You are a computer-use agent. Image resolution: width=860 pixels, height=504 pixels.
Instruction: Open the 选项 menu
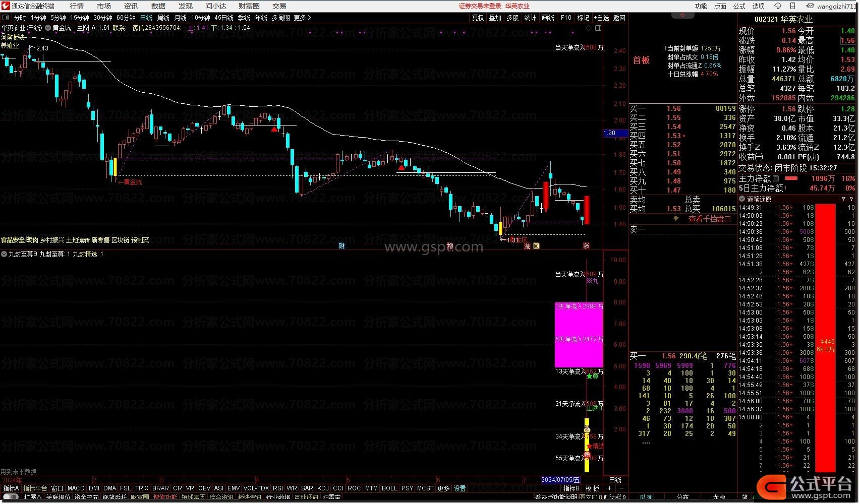click(759, 6)
